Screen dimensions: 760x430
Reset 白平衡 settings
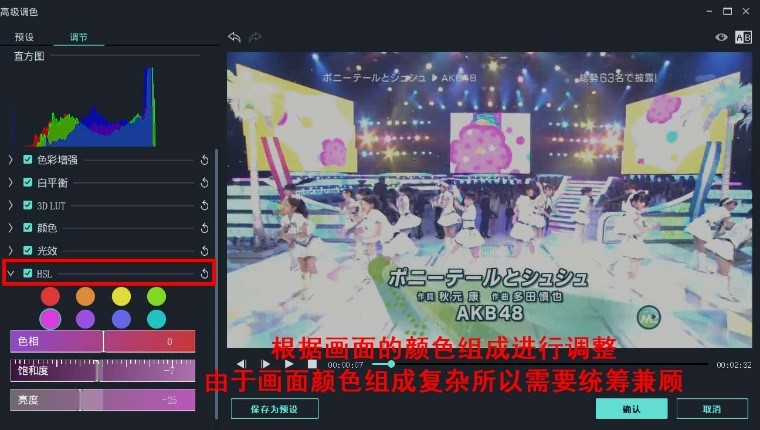coord(205,183)
